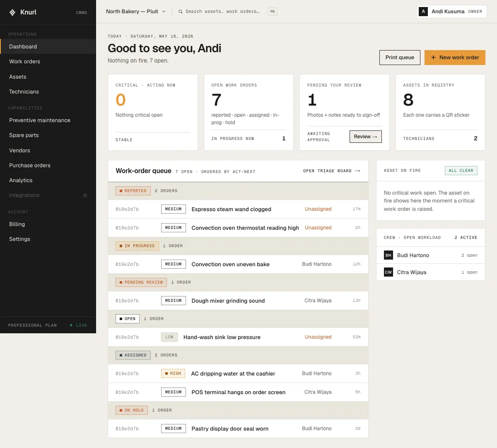
Task: Expand the North Bakery — Pluit location dropdown
Action: click(136, 12)
